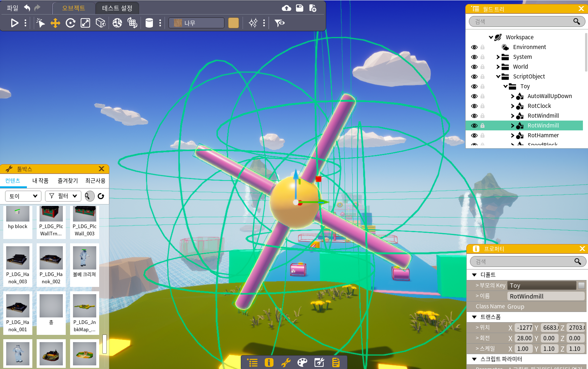
Task: Collapse the 트랜스폼 section
Action: (474, 317)
